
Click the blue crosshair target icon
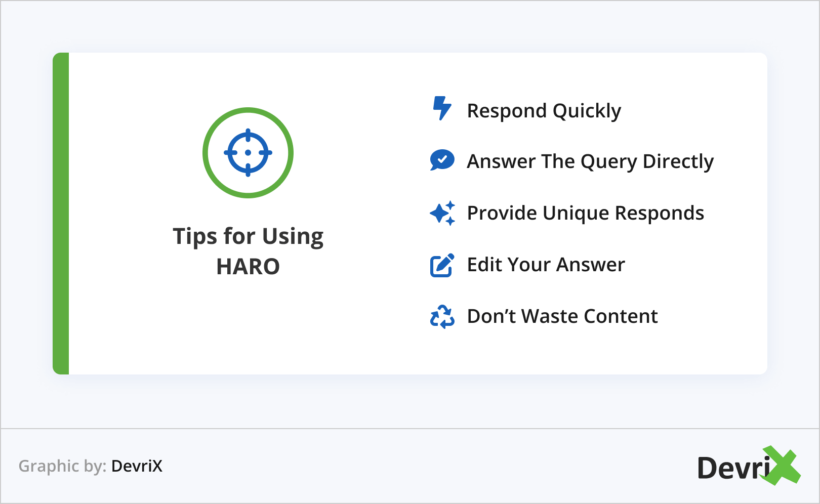(x=248, y=152)
